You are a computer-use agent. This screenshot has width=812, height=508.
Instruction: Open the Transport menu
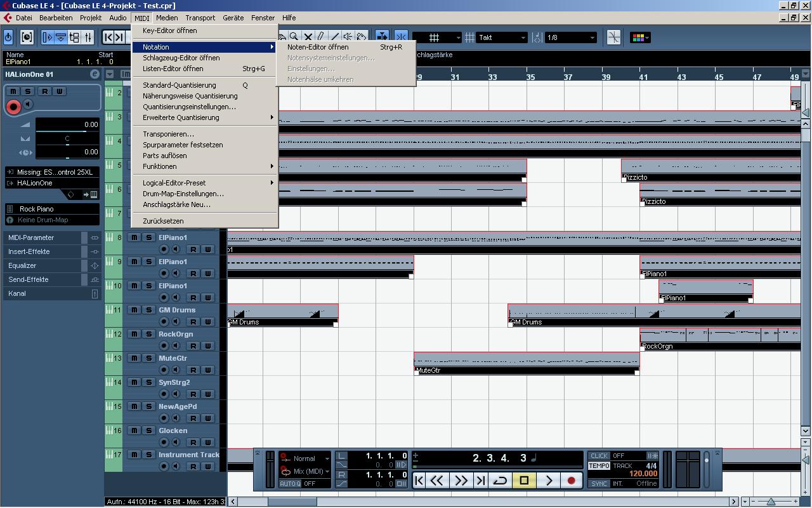200,18
